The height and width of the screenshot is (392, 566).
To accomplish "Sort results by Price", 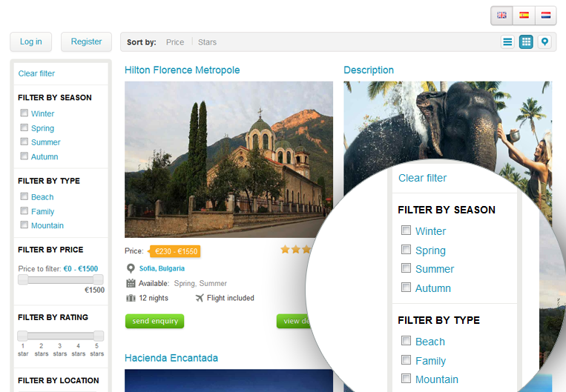I will click(175, 42).
